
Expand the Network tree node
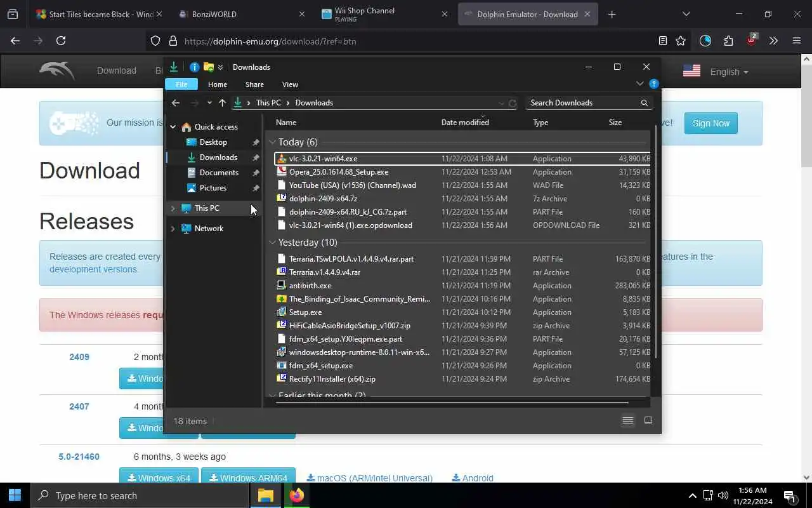(x=173, y=229)
